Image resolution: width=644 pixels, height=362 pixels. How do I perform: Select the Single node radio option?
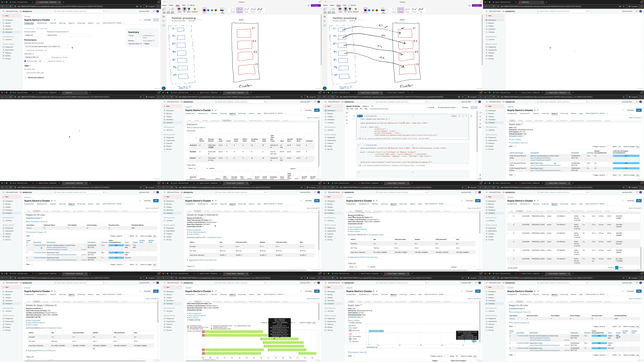point(38,29)
